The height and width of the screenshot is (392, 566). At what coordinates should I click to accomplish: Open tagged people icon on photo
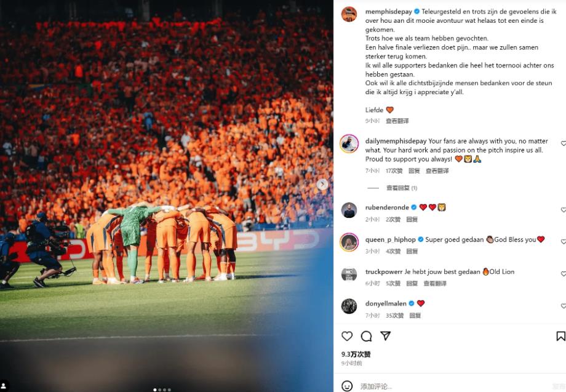click(4, 386)
